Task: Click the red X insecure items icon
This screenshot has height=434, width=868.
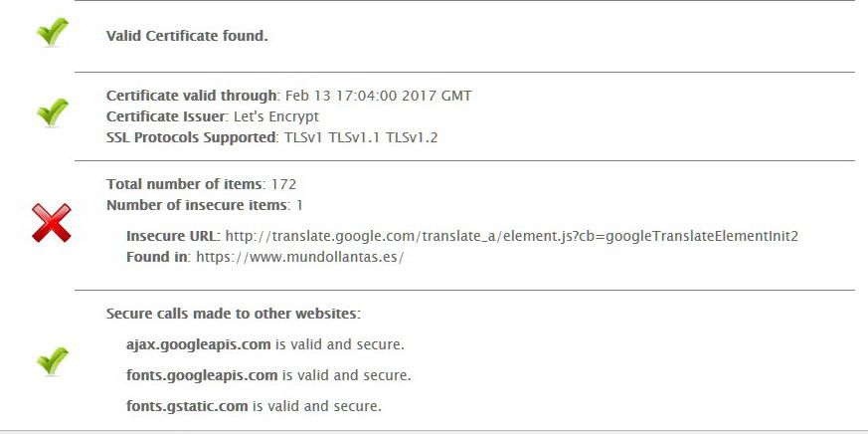Action: click(x=52, y=223)
